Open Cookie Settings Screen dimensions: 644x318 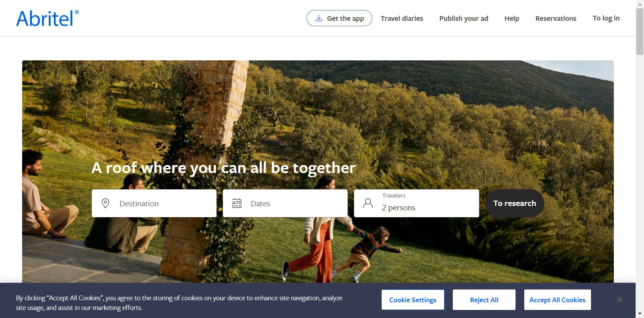point(413,300)
